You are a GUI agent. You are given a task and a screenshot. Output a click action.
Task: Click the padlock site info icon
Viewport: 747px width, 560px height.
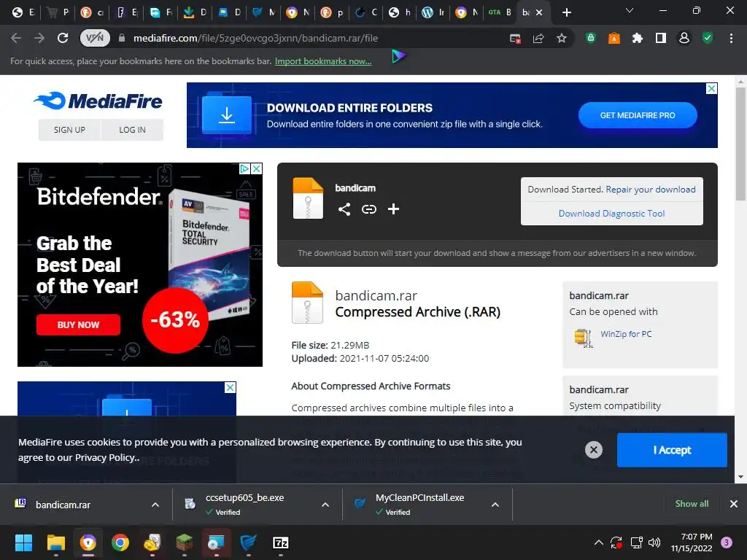(x=122, y=38)
